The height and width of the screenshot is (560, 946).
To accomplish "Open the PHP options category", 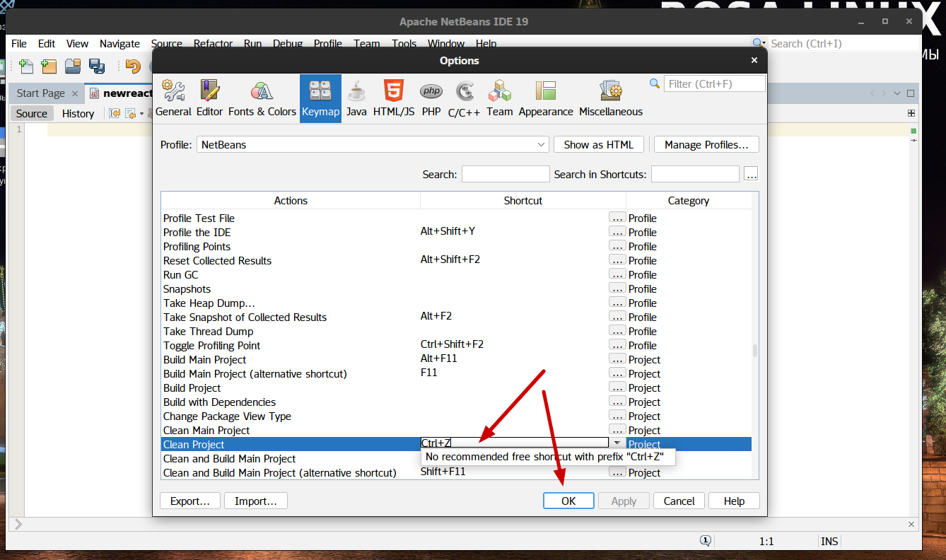I will (431, 98).
